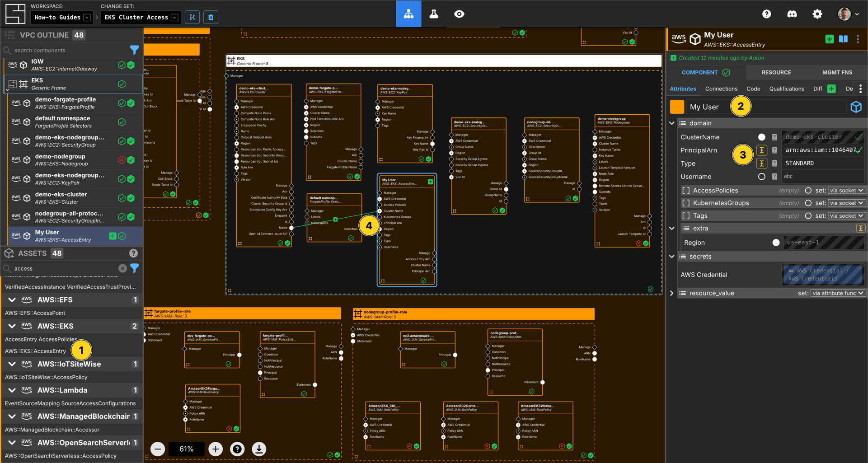Screen dimensions: 868x463
Task: Click the orange component color swatch
Action: tap(676, 107)
